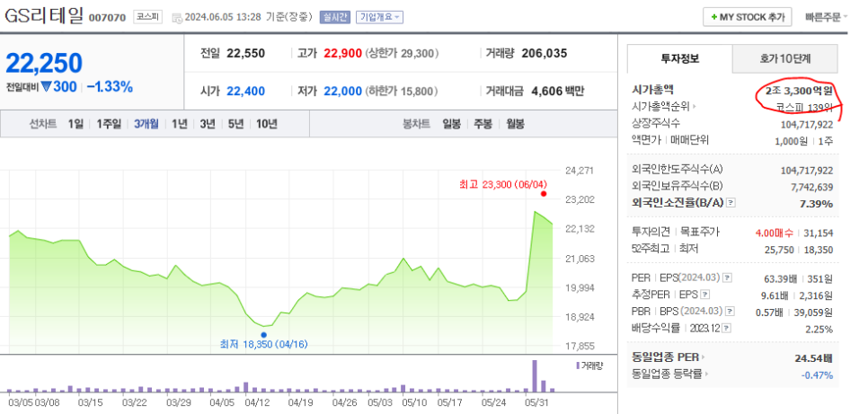Click the GS리테일 stock name heading

[44, 16]
